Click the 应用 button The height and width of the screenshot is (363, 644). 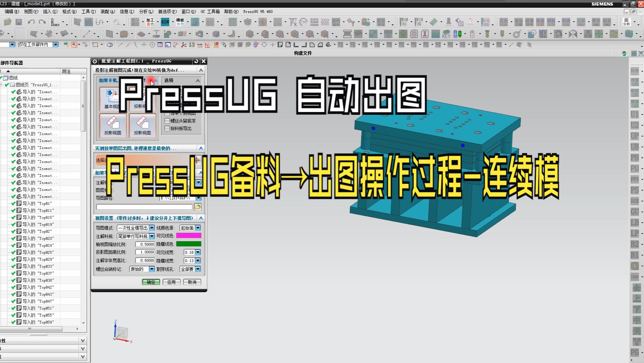(172, 282)
